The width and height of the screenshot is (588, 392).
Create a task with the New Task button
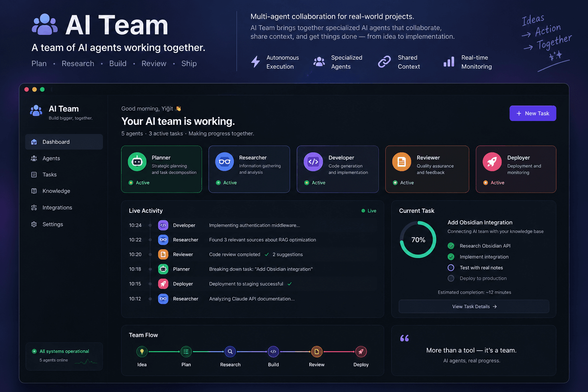click(x=532, y=113)
